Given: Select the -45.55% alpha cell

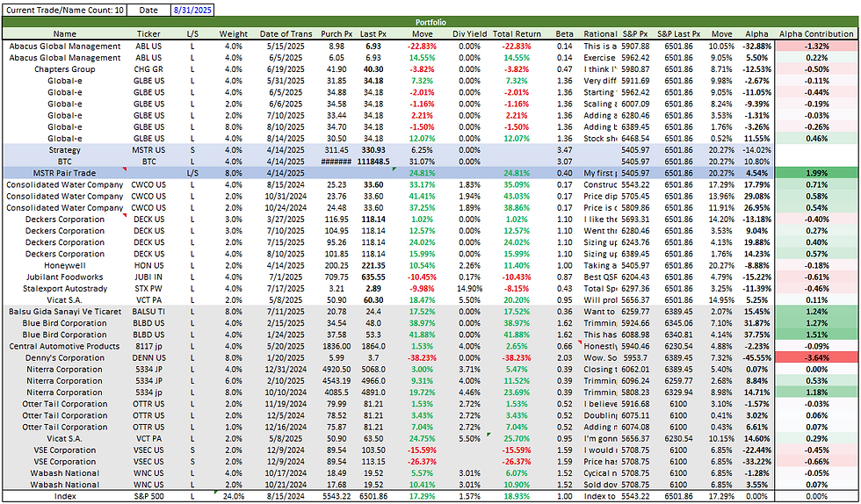Looking at the screenshot, I should (757, 357).
